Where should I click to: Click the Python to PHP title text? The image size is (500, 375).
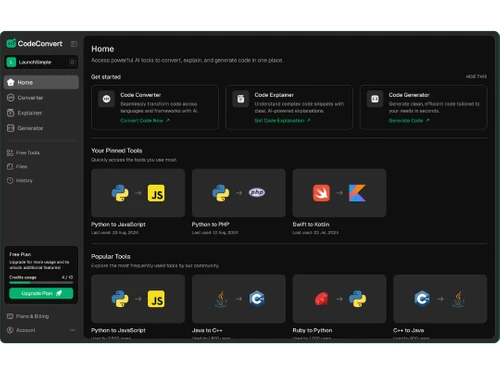click(210, 224)
